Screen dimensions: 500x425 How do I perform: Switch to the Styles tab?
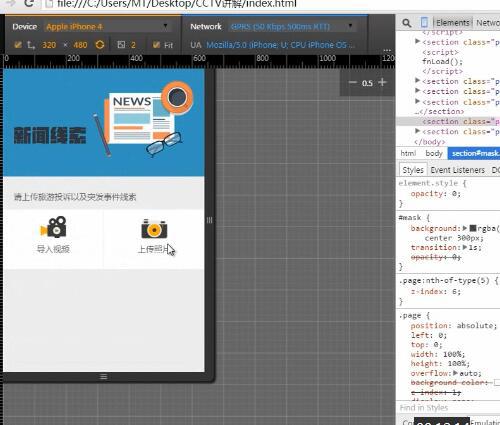pyautogui.click(x=413, y=170)
